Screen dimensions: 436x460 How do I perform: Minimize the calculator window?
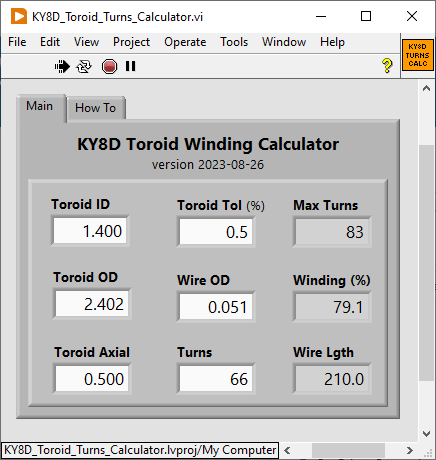coord(321,16)
